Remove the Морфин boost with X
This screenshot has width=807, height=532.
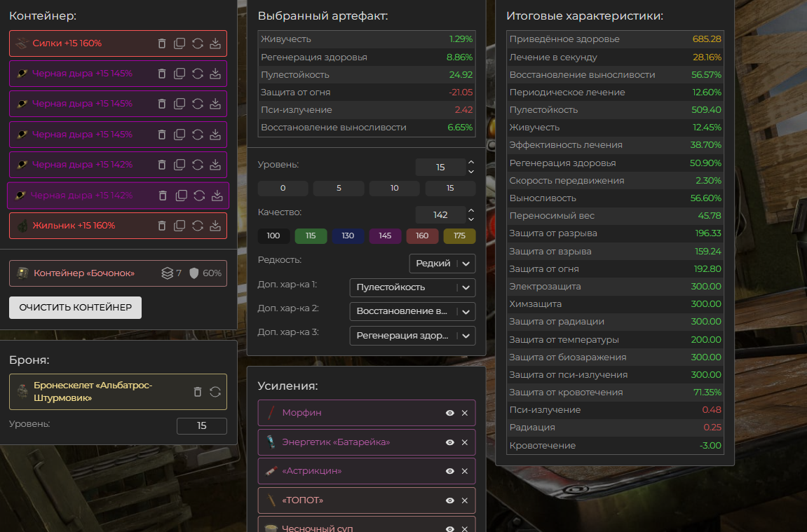pos(464,413)
